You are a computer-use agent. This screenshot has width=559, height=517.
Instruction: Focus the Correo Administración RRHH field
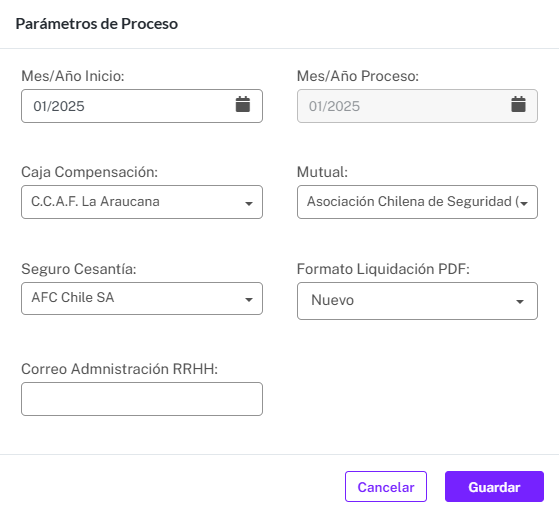coord(142,399)
